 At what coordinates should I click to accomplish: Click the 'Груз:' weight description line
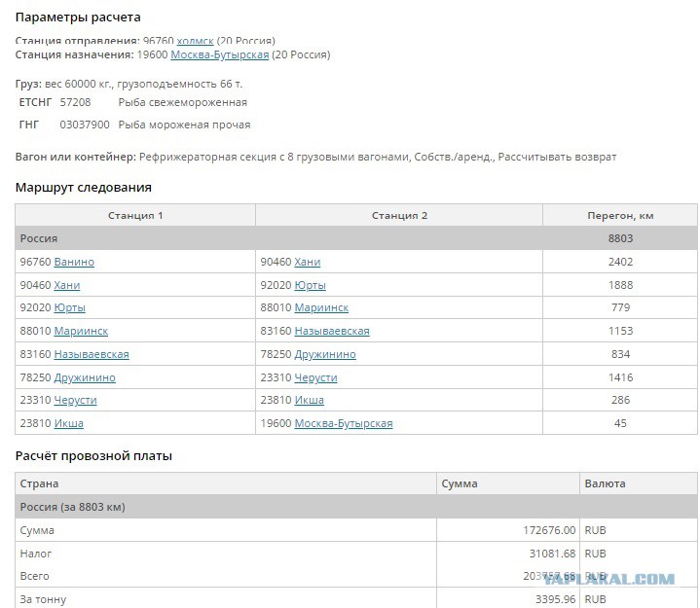[x=129, y=84]
